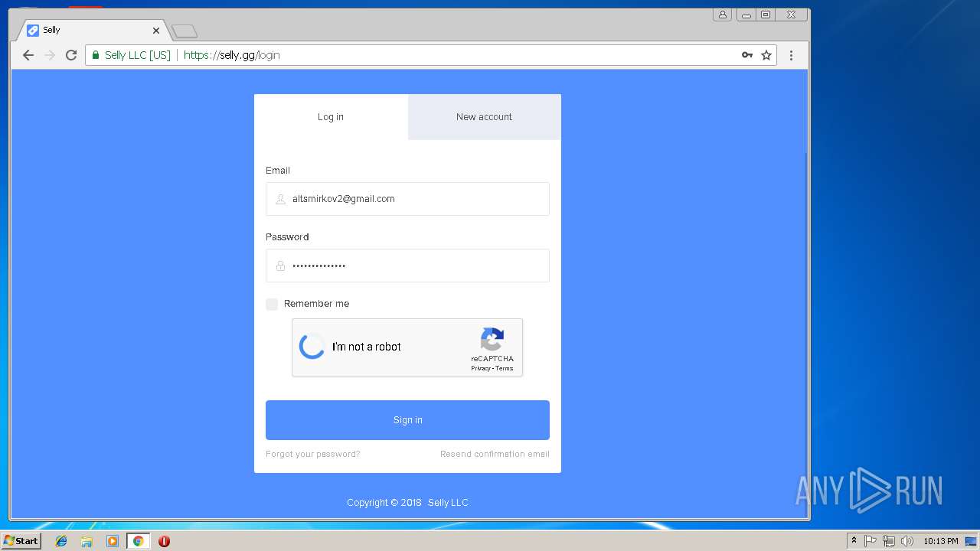Click the browser back arrow

point(28,55)
